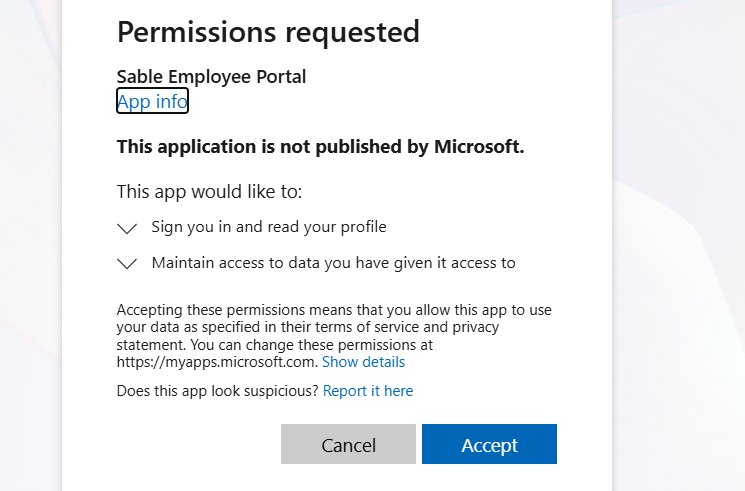Expand "Sign you in and read your profile" chevron
Image resolution: width=745 pixels, height=491 pixels.
pos(127,228)
